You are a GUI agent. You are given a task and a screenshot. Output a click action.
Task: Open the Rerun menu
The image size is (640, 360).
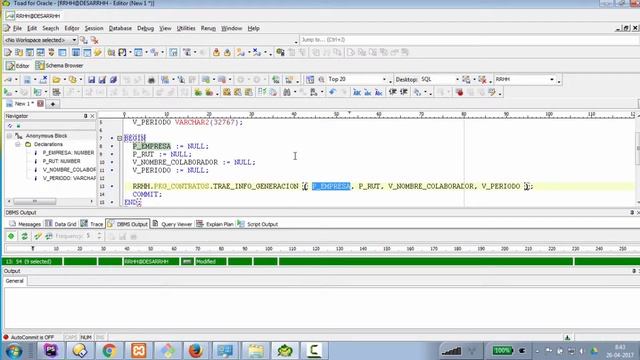click(208, 28)
